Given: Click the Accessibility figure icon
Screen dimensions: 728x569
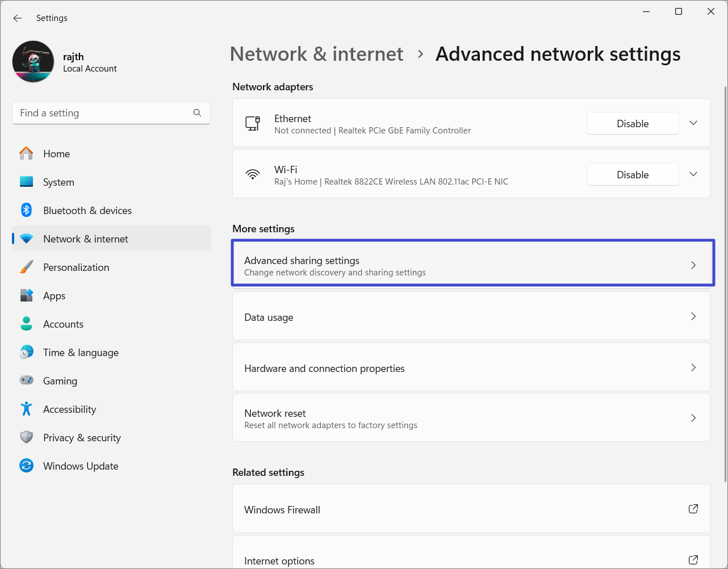Looking at the screenshot, I should point(27,409).
